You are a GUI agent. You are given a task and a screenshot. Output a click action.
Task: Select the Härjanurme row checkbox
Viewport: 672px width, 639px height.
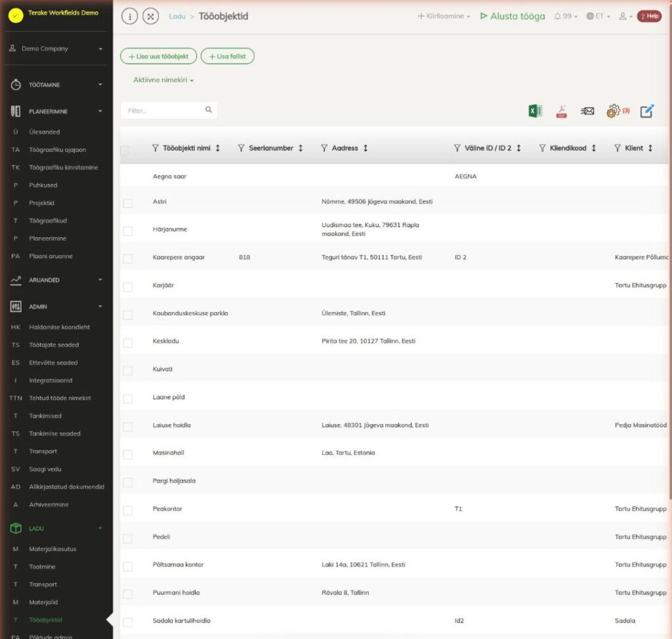pyautogui.click(x=128, y=231)
